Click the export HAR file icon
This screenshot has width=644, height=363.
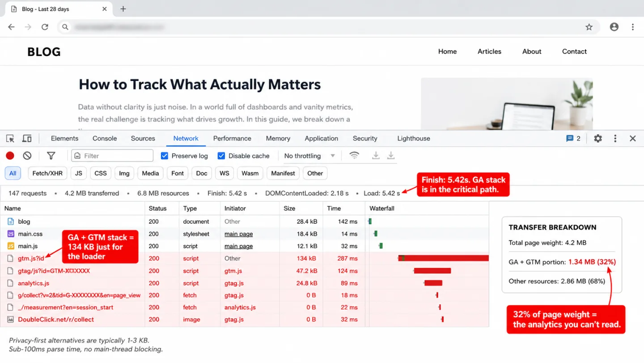coord(391,155)
